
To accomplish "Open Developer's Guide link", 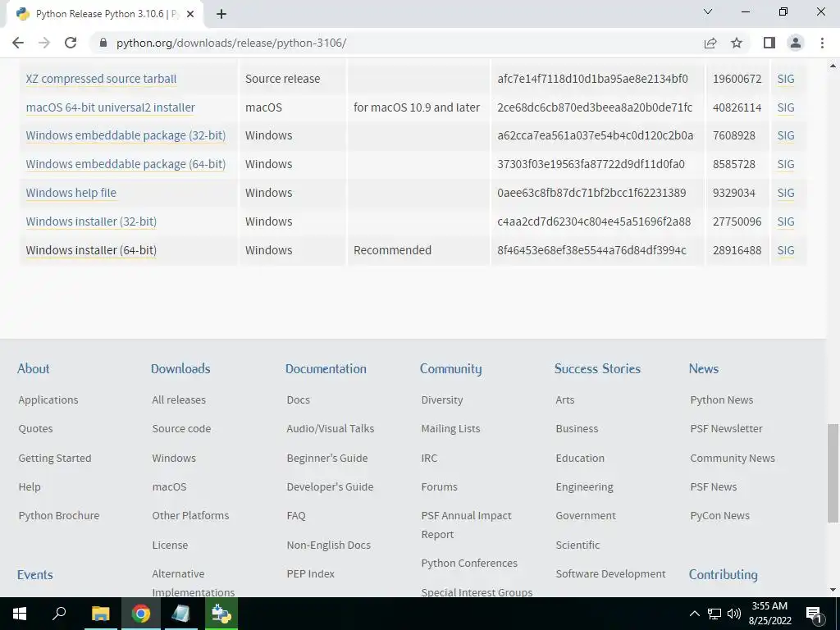I will (330, 487).
